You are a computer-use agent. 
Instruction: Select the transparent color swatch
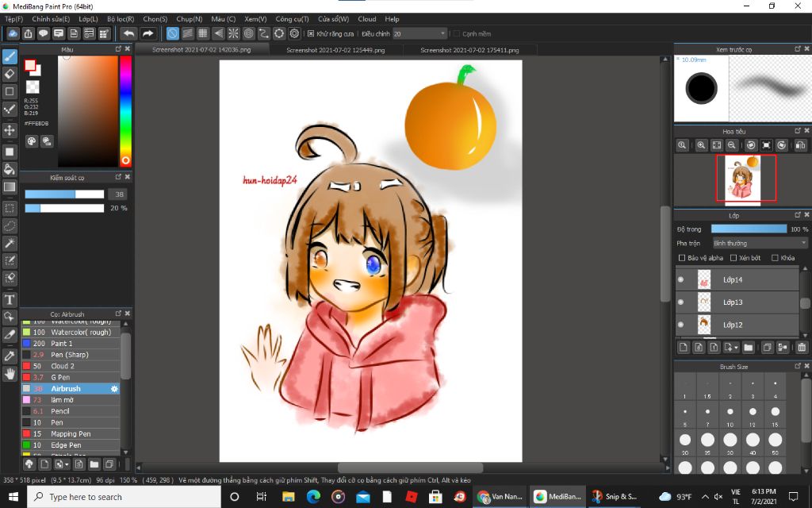(33, 87)
